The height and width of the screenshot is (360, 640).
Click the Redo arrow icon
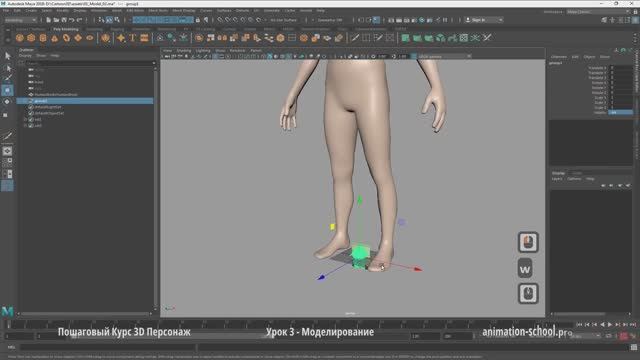click(x=79, y=20)
